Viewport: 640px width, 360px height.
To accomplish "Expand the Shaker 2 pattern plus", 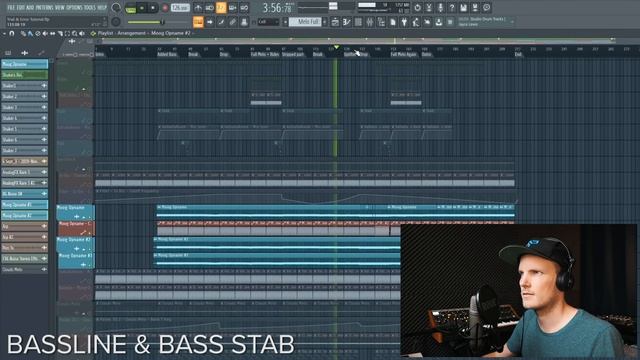I will point(44,96).
